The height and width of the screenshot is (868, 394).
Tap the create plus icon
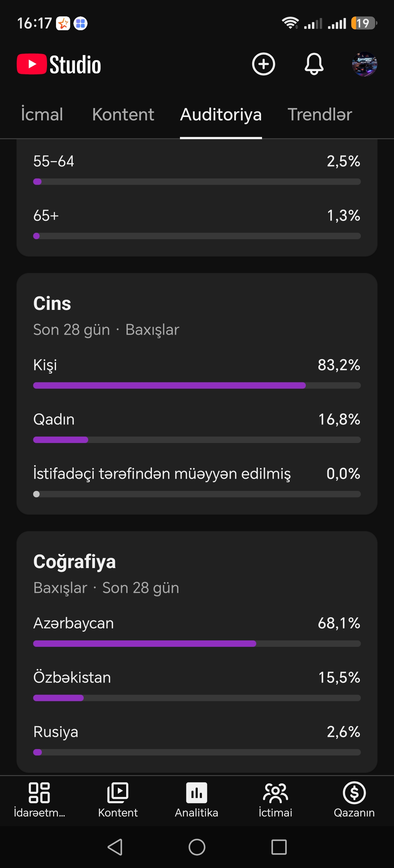(263, 64)
